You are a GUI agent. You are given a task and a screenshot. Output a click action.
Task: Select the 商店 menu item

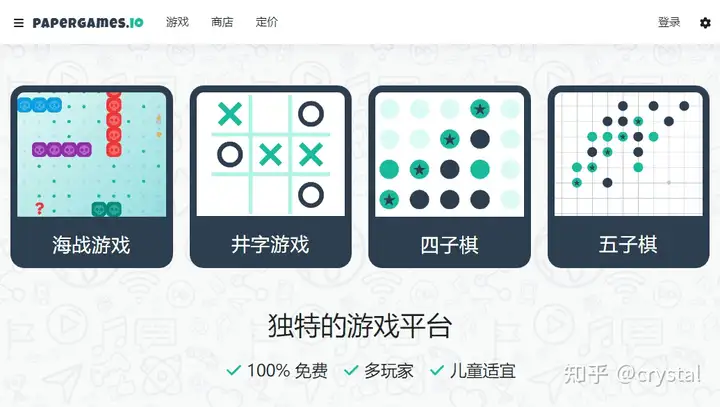[x=222, y=22]
